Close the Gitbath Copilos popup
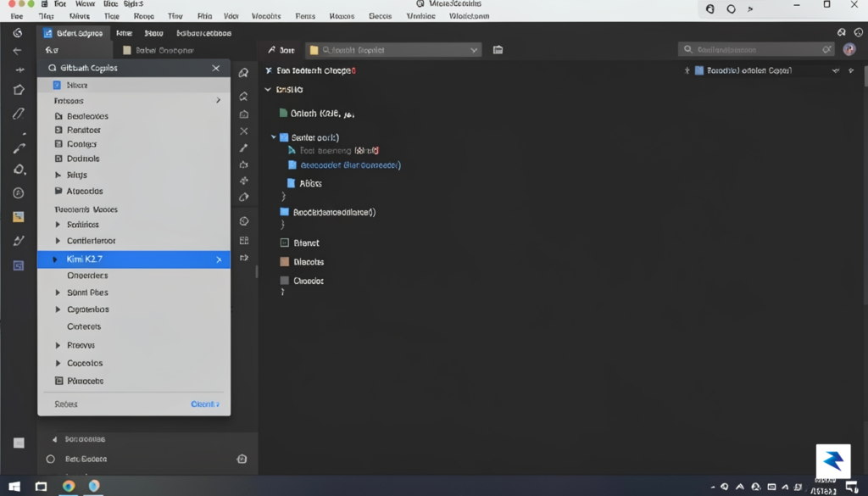 (216, 68)
